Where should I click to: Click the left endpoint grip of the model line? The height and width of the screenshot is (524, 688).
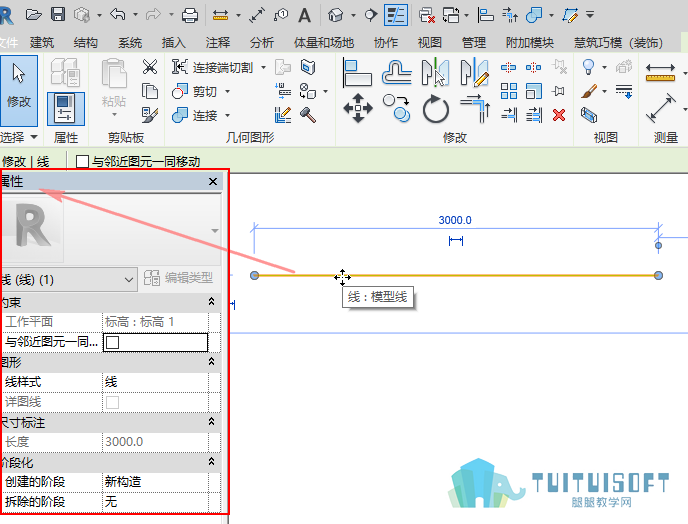[254, 276]
